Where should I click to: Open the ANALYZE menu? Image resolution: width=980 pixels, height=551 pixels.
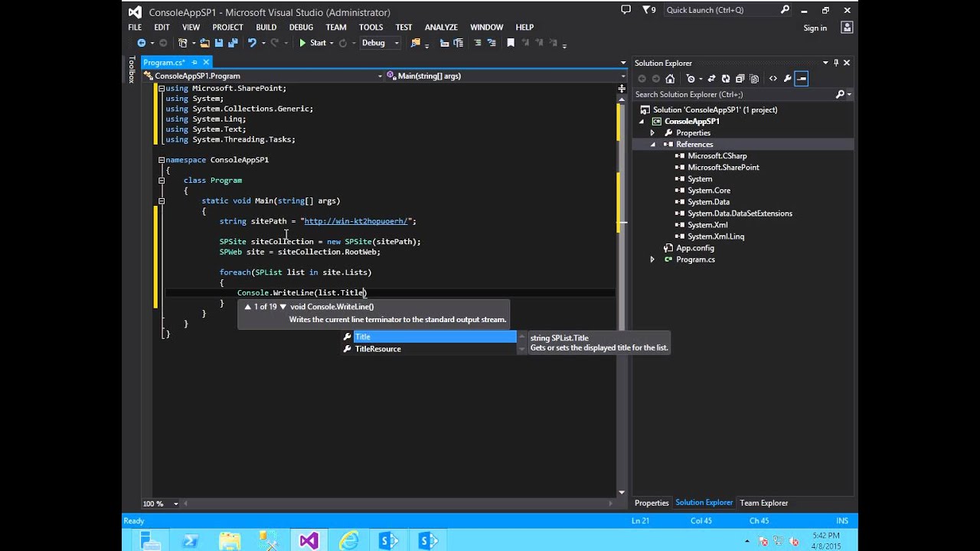(441, 28)
